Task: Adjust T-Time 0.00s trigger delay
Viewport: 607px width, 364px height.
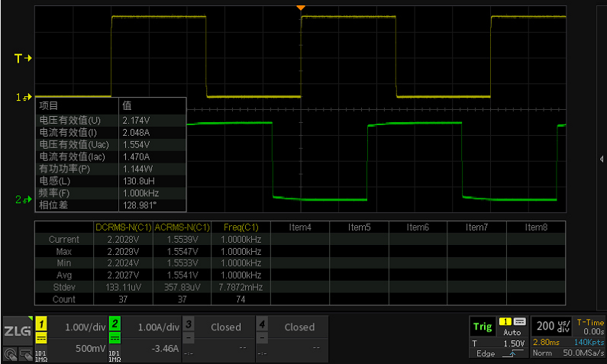Action: coord(590,327)
